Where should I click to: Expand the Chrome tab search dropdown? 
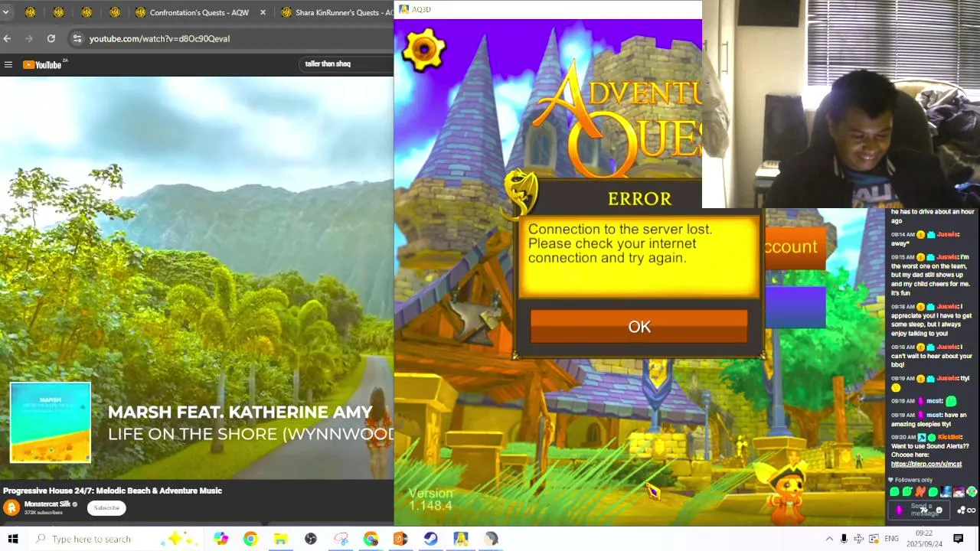5,12
